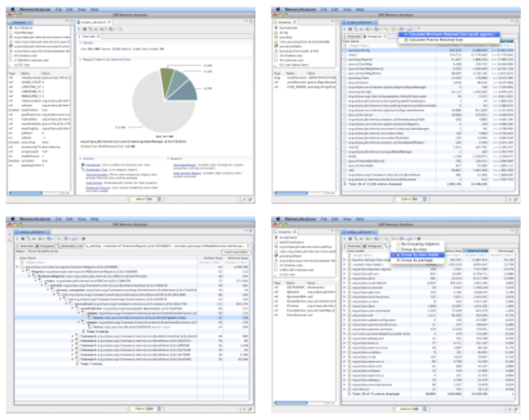This screenshot has width=529, height=420.
Task: Minimize the Inspector view in Overview window
Action: (x=67, y=22)
